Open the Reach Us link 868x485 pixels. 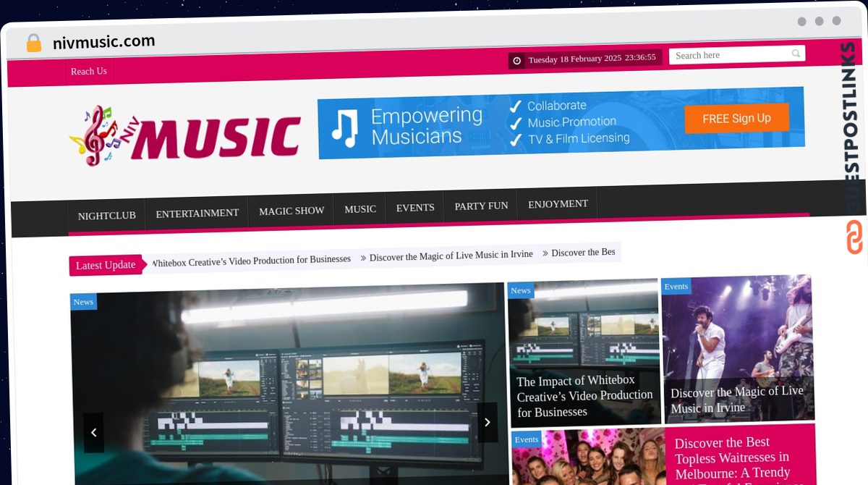89,71
